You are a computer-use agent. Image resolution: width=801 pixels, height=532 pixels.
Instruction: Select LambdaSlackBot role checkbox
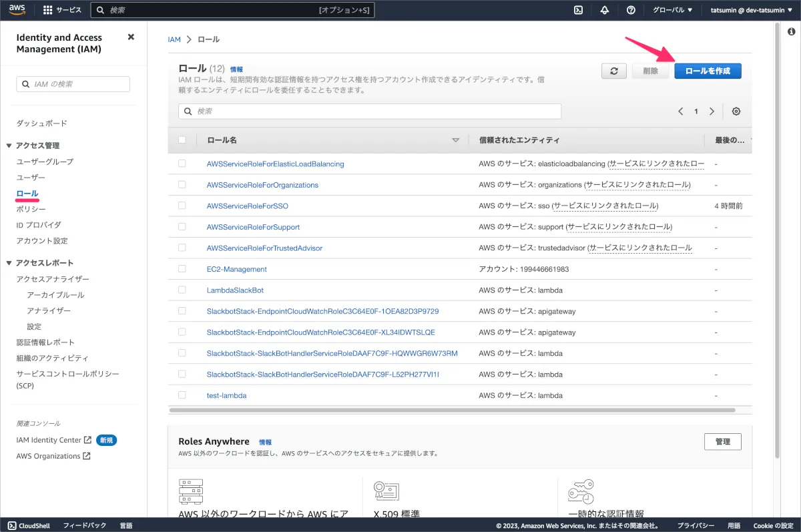(x=182, y=290)
